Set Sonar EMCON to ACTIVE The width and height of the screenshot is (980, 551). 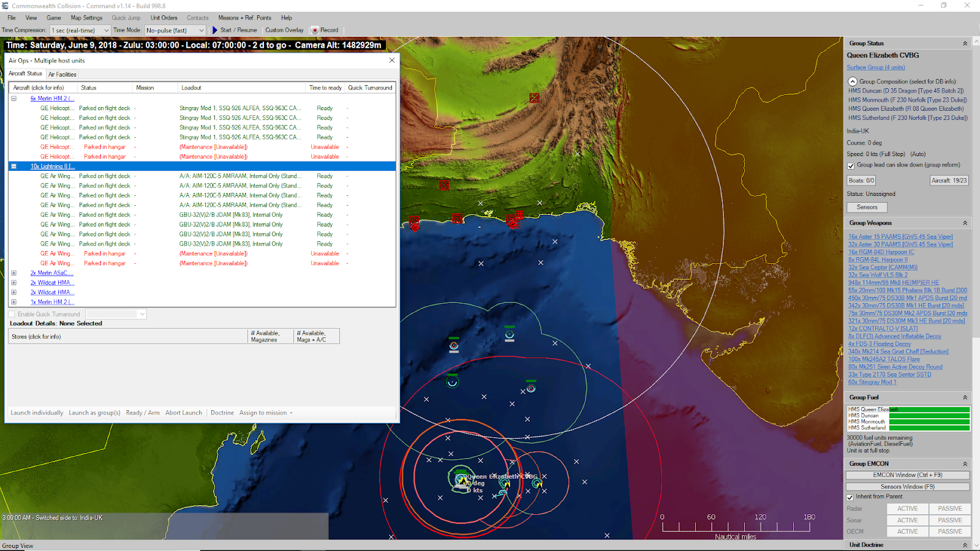[908, 520]
